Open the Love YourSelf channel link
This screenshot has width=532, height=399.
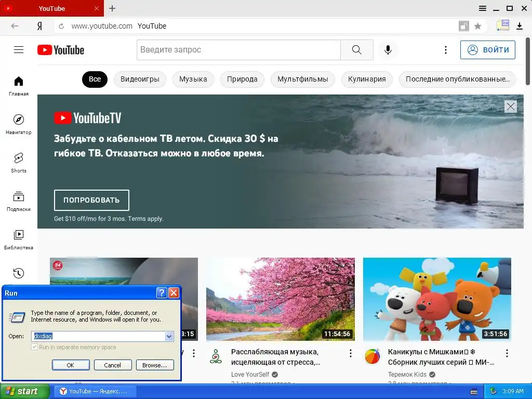pos(250,375)
